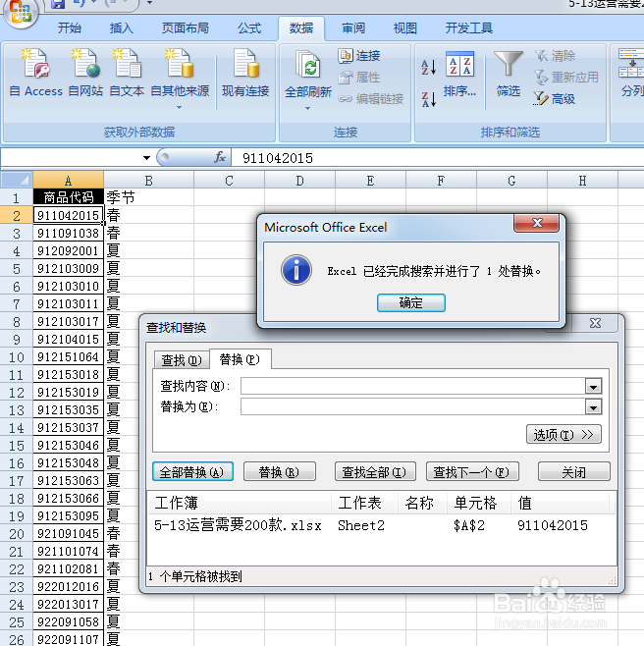
Task: Open the 视图 (View) tab
Action: click(405, 28)
